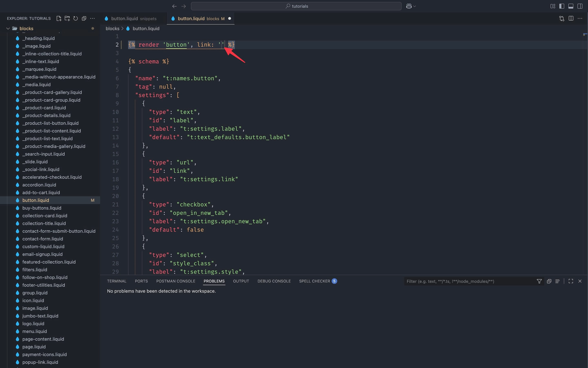588x368 pixels.
Task: Select the PROBLEMS panel tab
Action: pos(214,281)
